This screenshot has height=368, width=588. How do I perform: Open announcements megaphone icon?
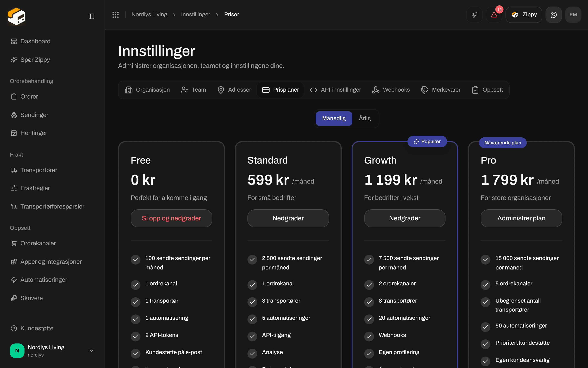(474, 15)
